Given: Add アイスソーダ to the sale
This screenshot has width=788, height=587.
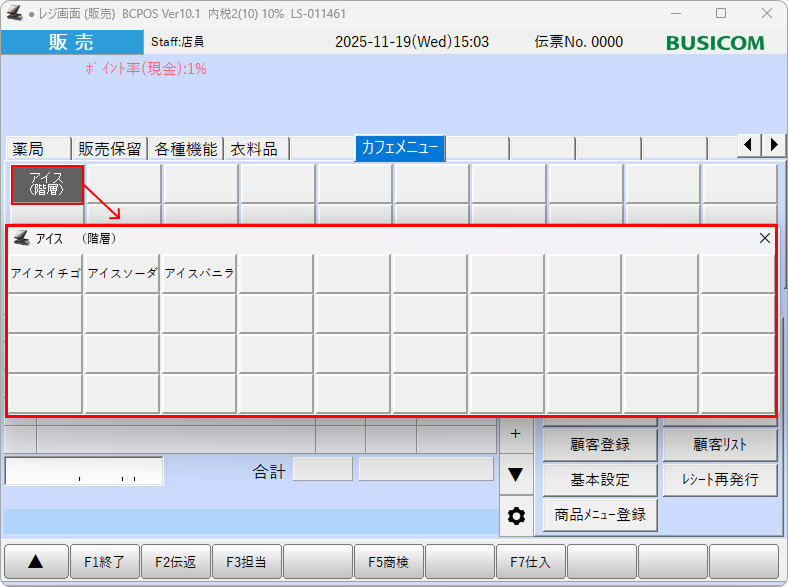Looking at the screenshot, I should tap(122, 273).
